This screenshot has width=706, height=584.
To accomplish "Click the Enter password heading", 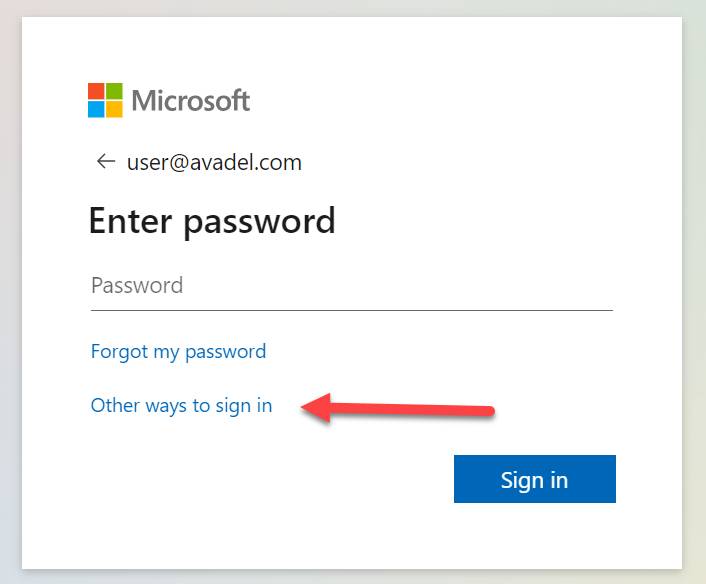I will click(212, 222).
